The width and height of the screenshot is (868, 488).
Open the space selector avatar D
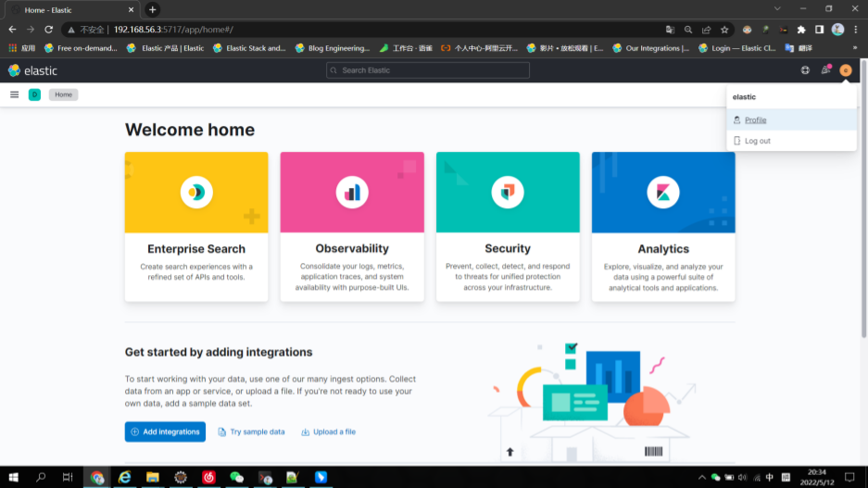[34, 94]
